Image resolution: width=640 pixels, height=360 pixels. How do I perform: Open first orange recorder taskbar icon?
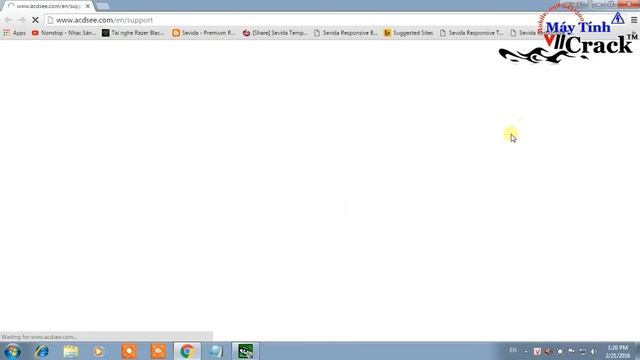pyautogui.click(x=129, y=351)
